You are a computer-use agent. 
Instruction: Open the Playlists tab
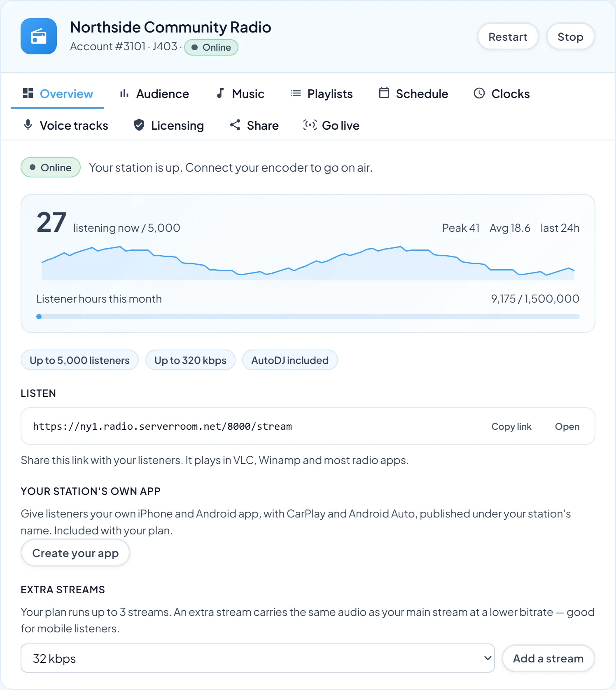click(x=322, y=94)
